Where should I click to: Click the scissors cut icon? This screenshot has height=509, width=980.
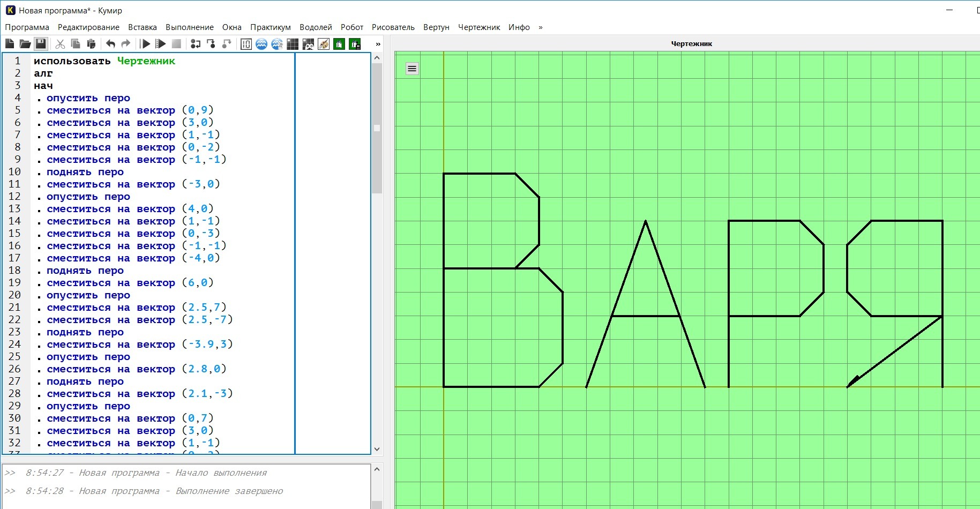click(x=60, y=44)
